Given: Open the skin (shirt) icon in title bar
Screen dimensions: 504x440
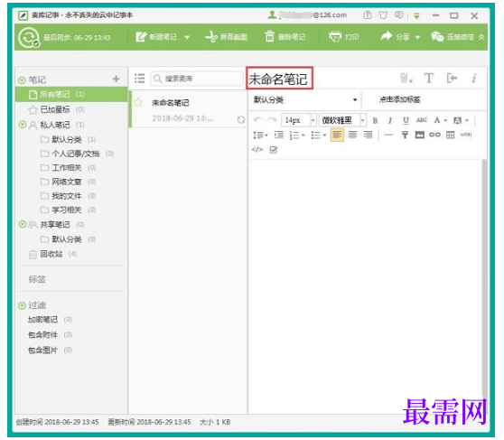Looking at the screenshot, I should 383,15.
